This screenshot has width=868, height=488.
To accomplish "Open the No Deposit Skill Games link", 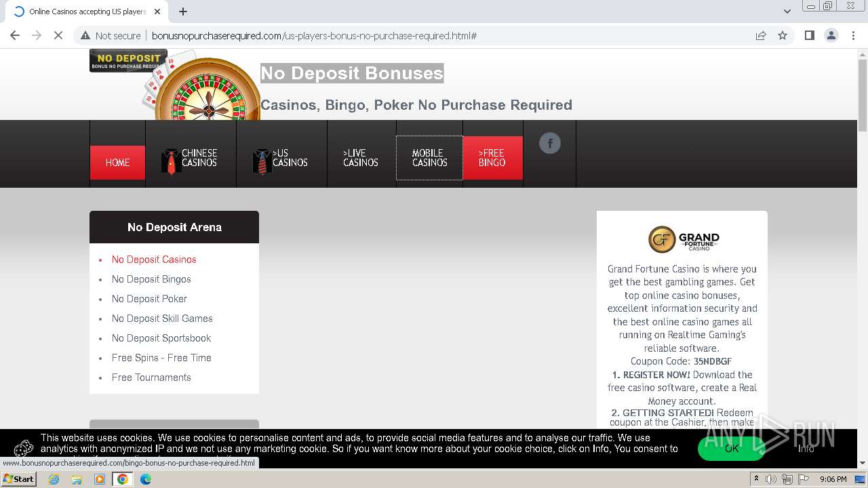I will pyautogui.click(x=162, y=319).
